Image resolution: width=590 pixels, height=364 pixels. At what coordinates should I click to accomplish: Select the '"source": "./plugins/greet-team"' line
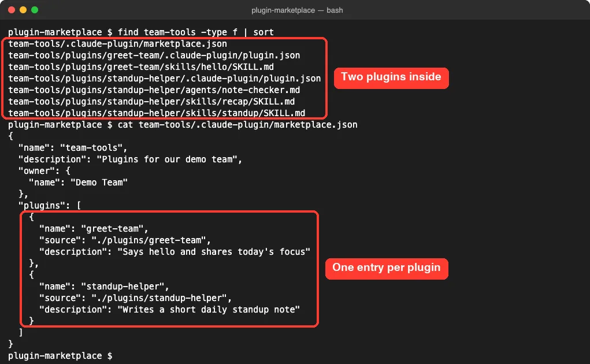click(125, 240)
